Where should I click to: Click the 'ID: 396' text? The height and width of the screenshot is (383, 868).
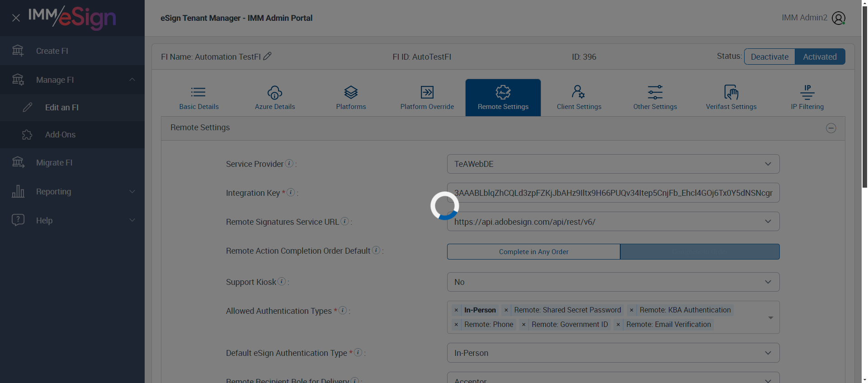pyautogui.click(x=584, y=57)
